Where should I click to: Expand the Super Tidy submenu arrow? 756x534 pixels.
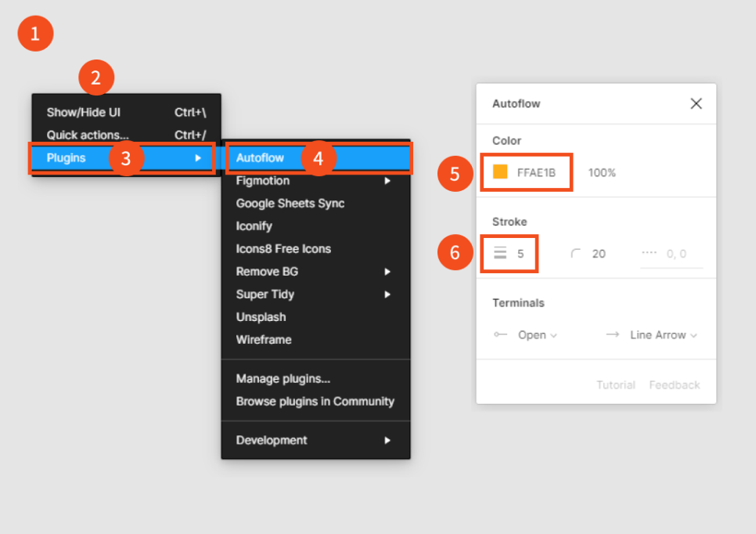click(387, 294)
